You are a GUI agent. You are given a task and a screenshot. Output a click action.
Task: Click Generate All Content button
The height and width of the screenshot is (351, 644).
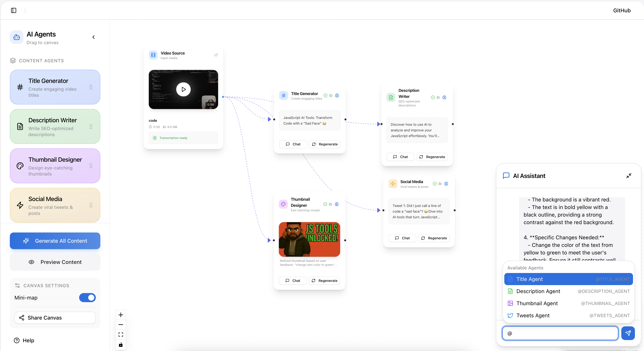tap(55, 241)
